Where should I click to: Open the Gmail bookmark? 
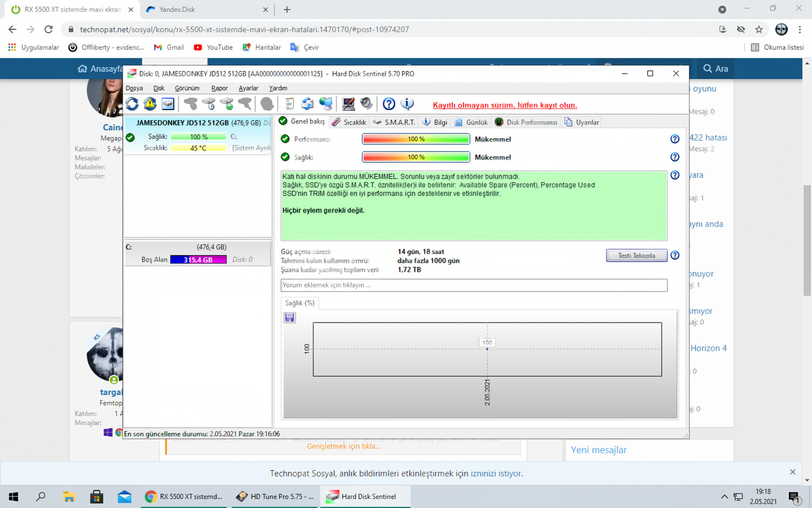tap(169, 48)
